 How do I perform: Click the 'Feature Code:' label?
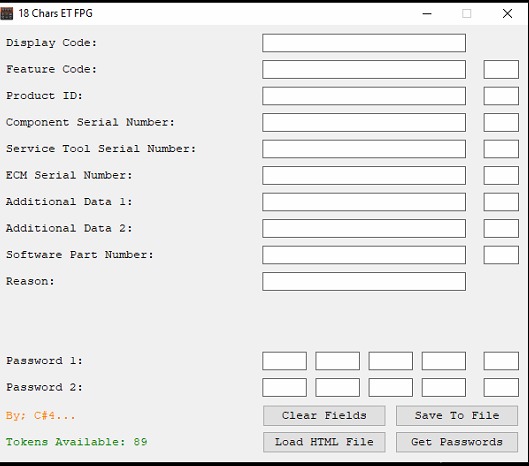coord(51,69)
